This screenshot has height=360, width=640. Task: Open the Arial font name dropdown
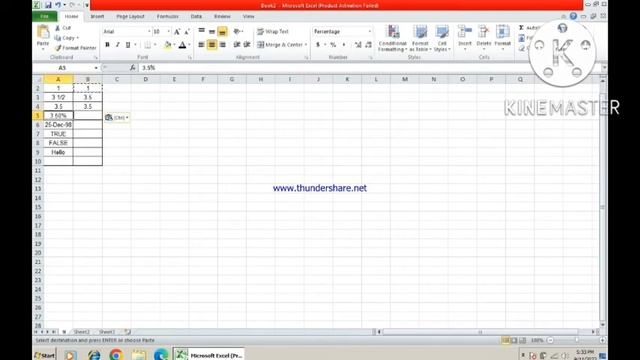(149, 32)
